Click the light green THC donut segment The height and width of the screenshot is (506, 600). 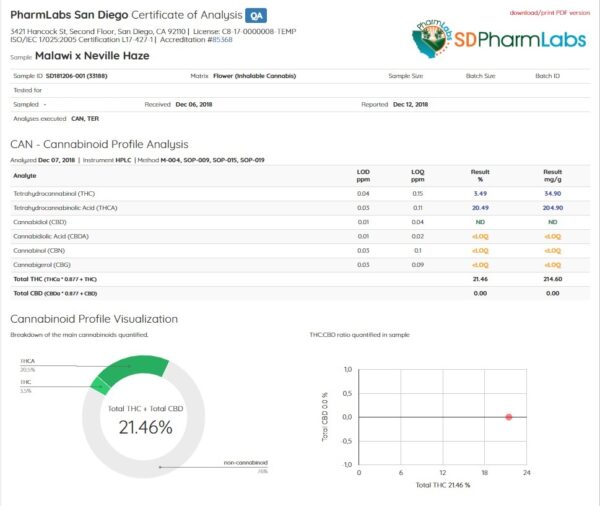pyautogui.click(x=100, y=386)
